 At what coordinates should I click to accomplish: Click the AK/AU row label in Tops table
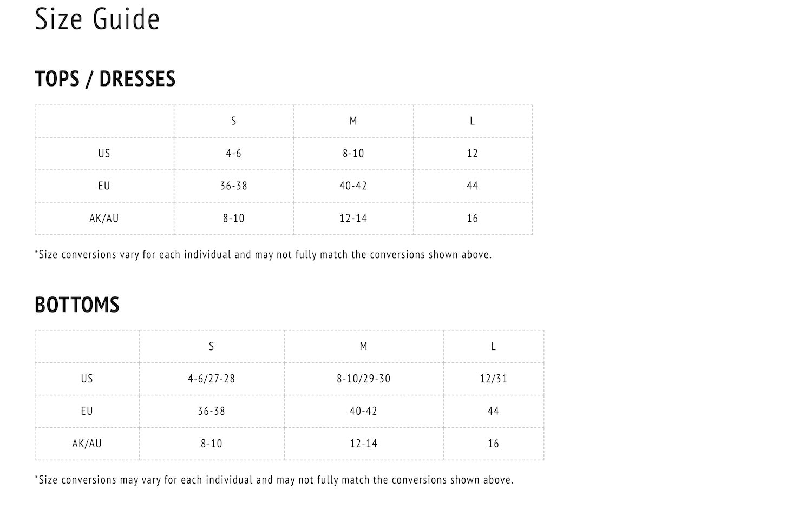[x=104, y=219]
